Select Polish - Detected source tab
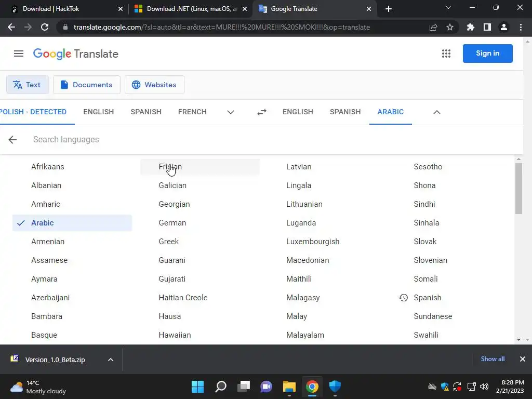532x399 pixels. pyautogui.click(x=33, y=112)
